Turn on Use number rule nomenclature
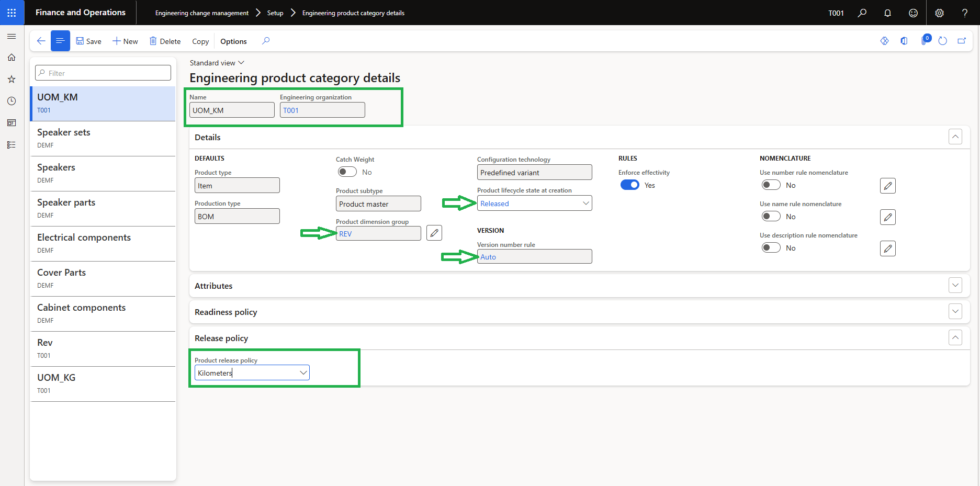Screen dimensions: 980x486 pyautogui.click(x=771, y=185)
